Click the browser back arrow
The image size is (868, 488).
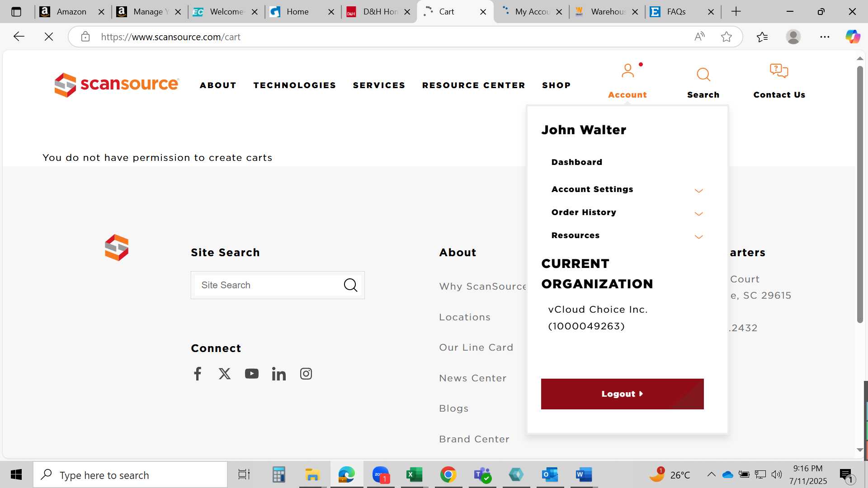pyautogui.click(x=19, y=37)
